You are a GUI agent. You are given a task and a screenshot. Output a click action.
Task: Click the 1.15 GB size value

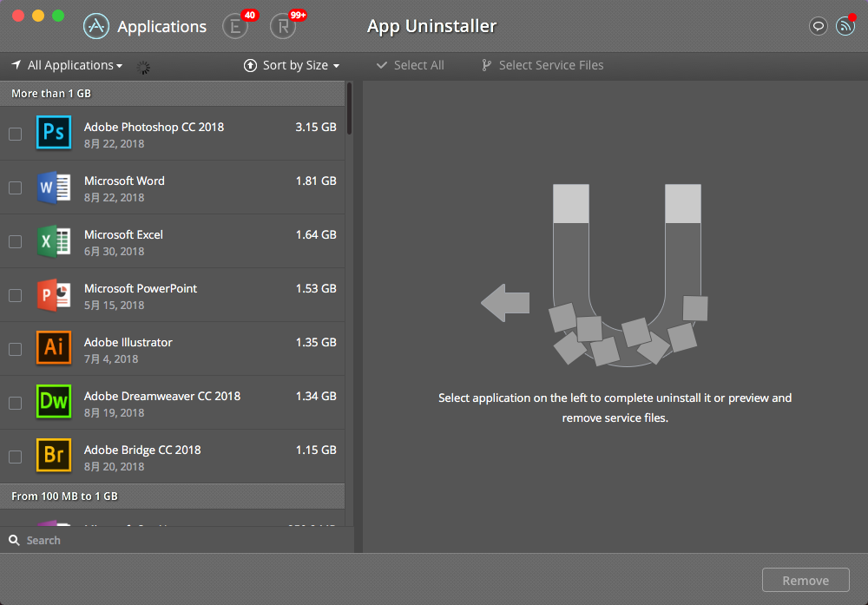pos(316,450)
